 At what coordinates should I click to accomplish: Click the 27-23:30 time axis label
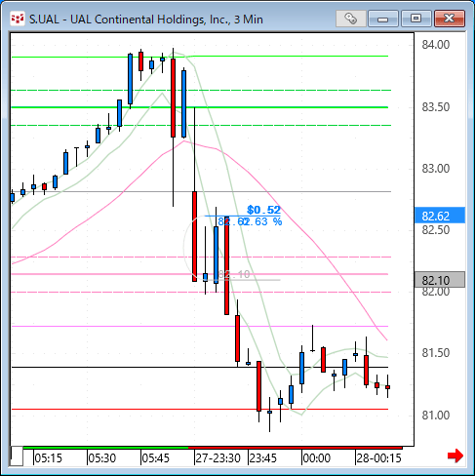tap(218, 458)
